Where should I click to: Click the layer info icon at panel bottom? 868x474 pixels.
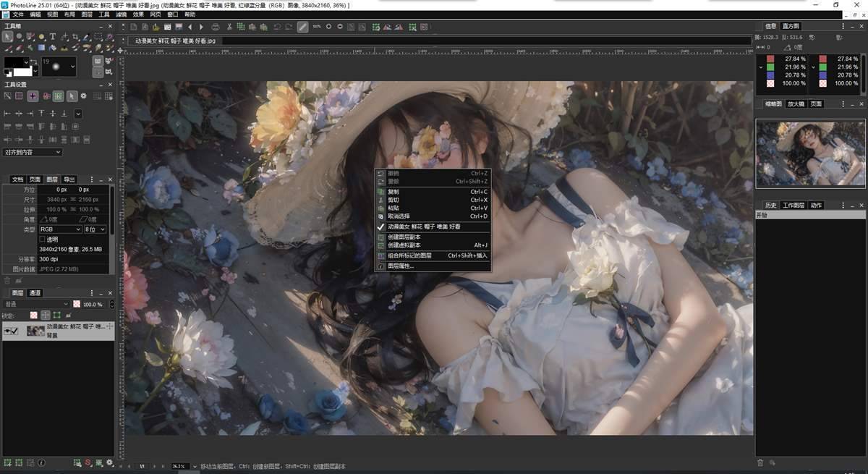click(41, 462)
